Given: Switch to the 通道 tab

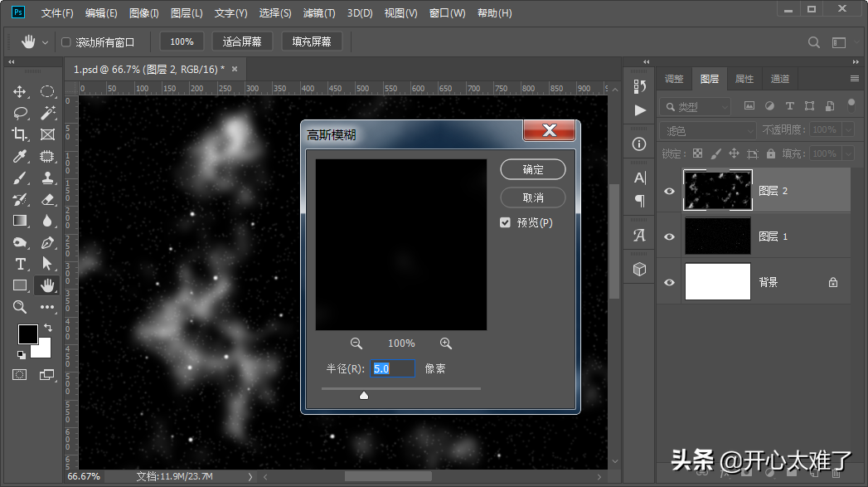Looking at the screenshot, I should click(779, 79).
